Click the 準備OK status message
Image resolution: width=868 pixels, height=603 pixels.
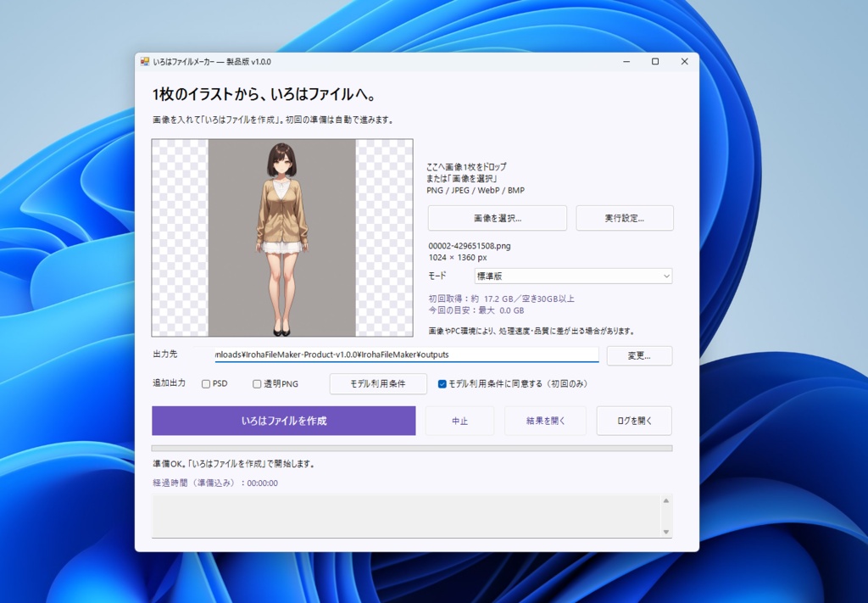click(x=234, y=464)
